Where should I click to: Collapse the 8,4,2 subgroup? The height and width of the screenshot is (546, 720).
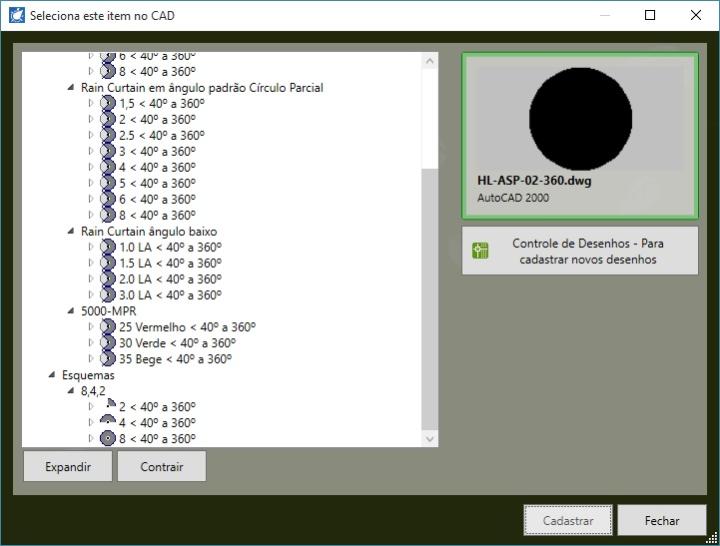point(71,391)
